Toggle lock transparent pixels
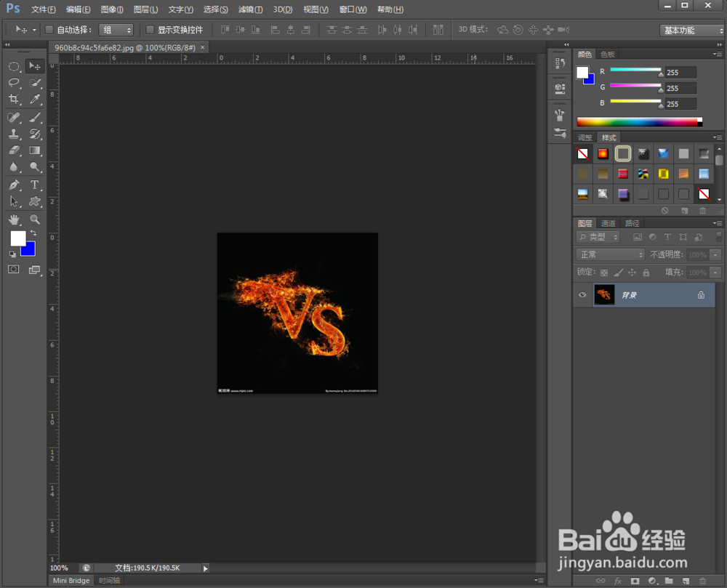This screenshot has width=727, height=588. pos(604,273)
